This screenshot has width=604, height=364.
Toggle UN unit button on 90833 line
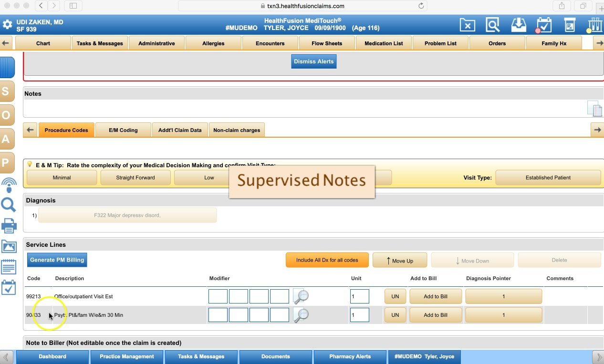pyautogui.click(x=395, y=314)
